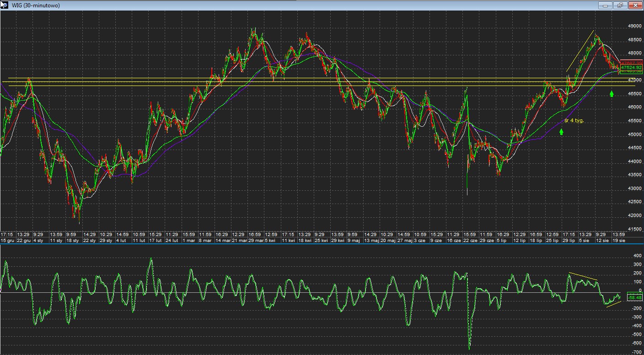Click the '22 cze' date on time axis
The image size is (644, 355).
pyautogui.click(x=469, y=240)
